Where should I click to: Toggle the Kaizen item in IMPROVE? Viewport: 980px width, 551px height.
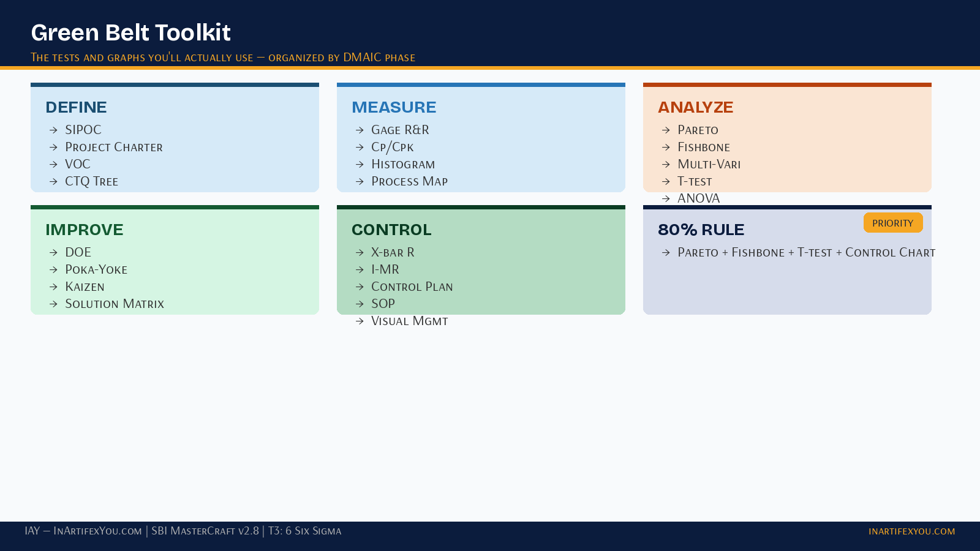click(x=85, y=287)
